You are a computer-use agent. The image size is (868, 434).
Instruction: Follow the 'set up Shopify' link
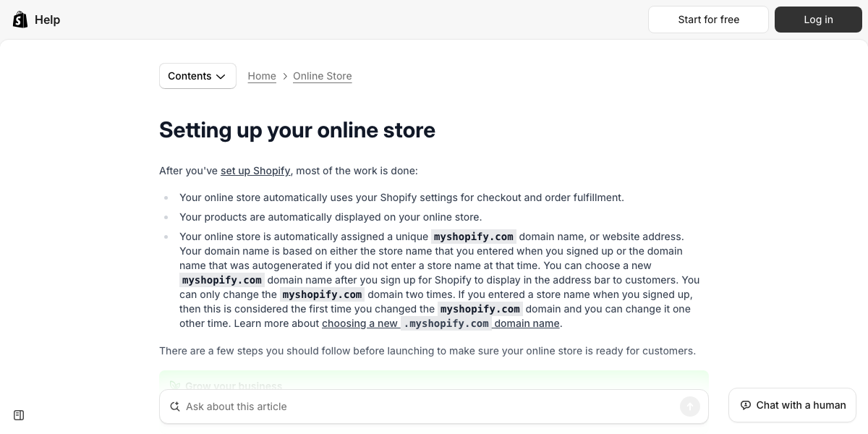(255, 171)
